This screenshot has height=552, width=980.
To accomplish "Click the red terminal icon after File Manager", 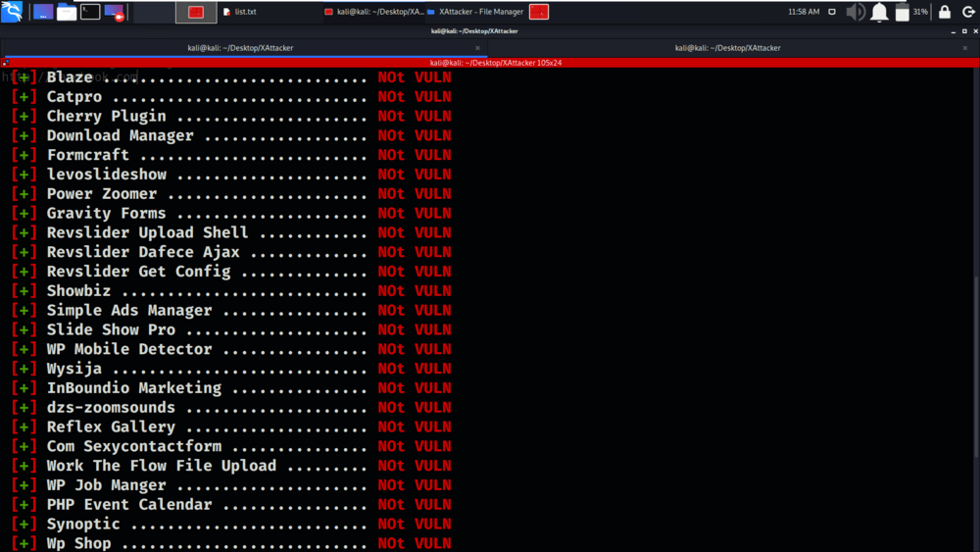I will (x=539, y=12).
